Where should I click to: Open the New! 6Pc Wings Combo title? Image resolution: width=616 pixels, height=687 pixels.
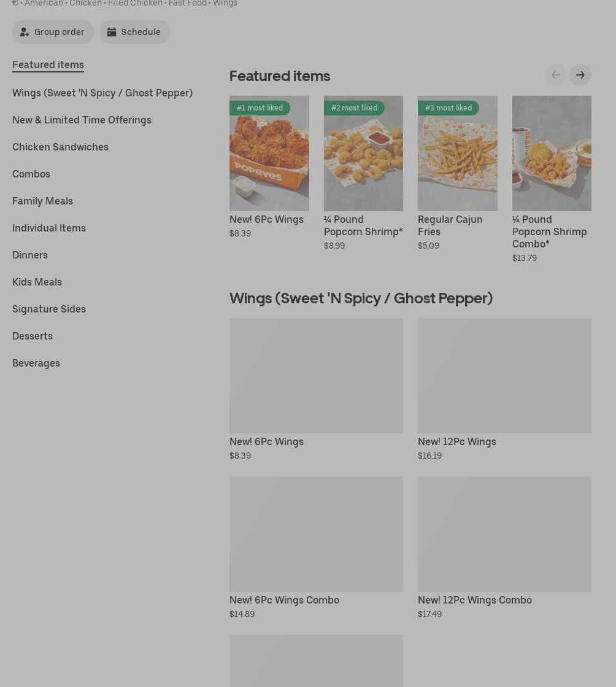click(x=284, y=600)
